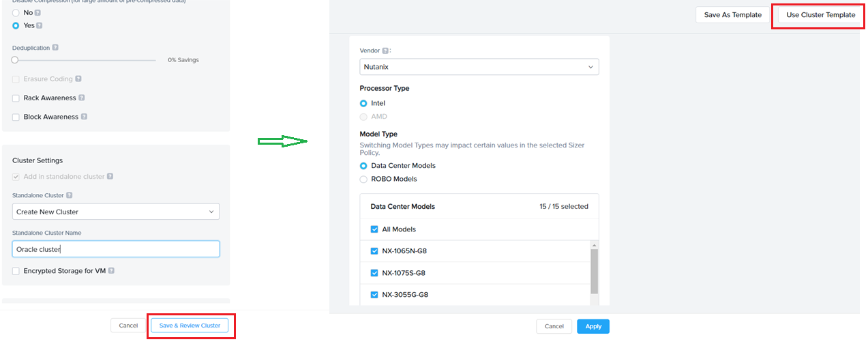Click models list scrollbar thumb
868x344 pixels.
(x=594, y=271)
